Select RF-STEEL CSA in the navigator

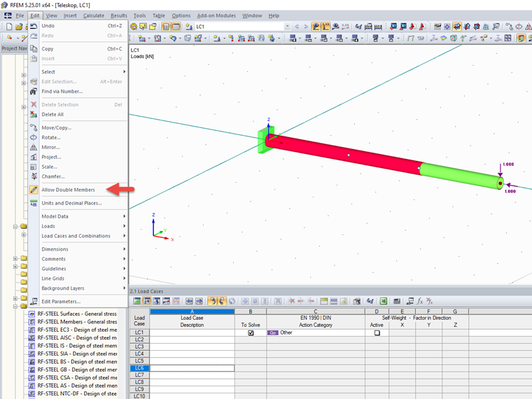tap(77, 377)
